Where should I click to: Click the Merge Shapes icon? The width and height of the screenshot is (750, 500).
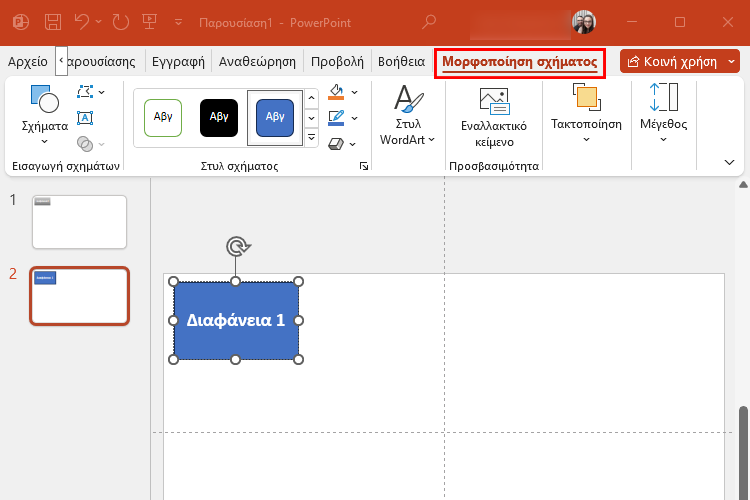click(85, 144)
